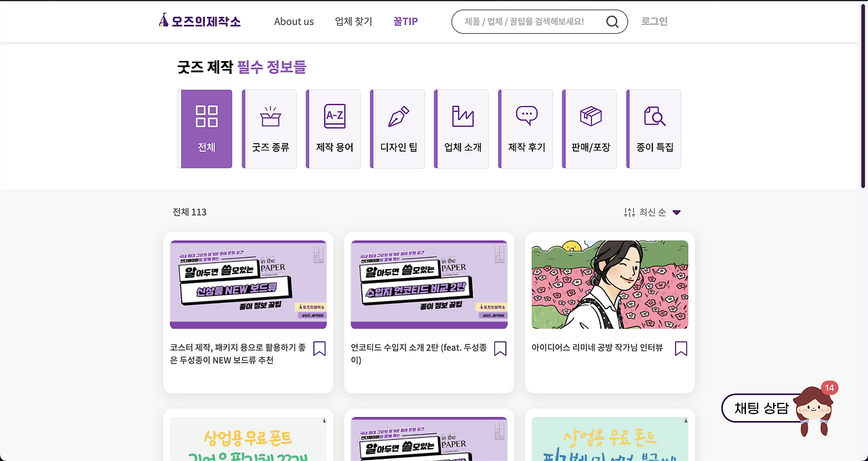The width and height of the screenshot is (868, 461).
Task: Bookmark the 아이디어스 리미네 공방 interview
Action: click(682, 348)
